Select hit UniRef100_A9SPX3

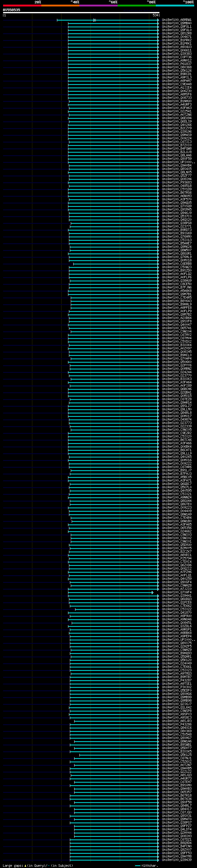pos(176,714)
